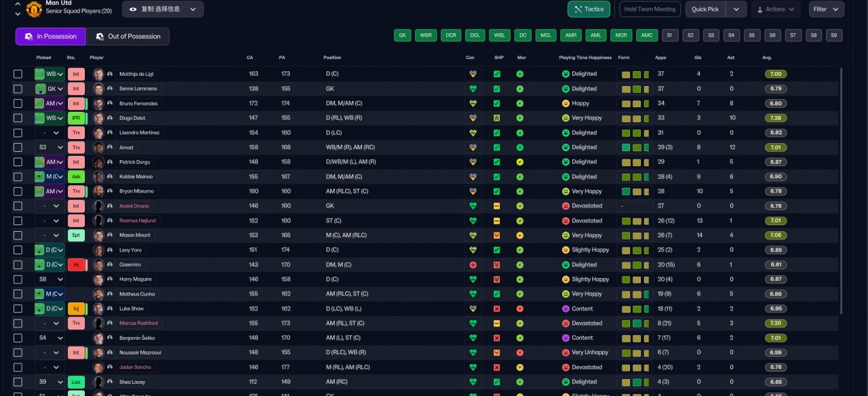The image size is (868, 396).
Task: Tick Amad's row checkbox
Action: (18, 147)
